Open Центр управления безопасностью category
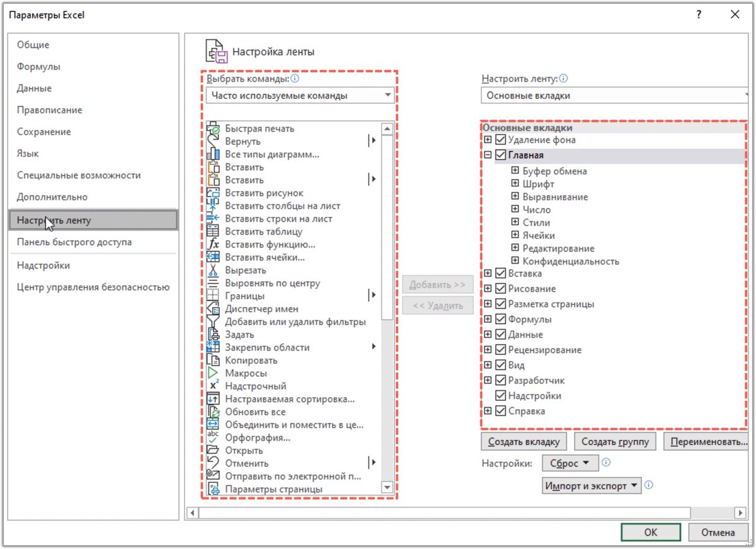This screenshot has width=756, height=549. click(x=93, y=287)
